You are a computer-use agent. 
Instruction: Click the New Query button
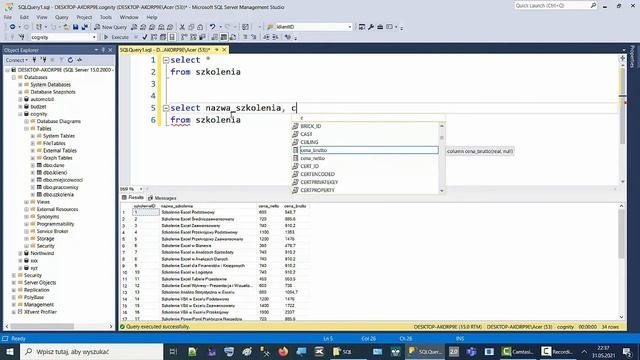110,27
